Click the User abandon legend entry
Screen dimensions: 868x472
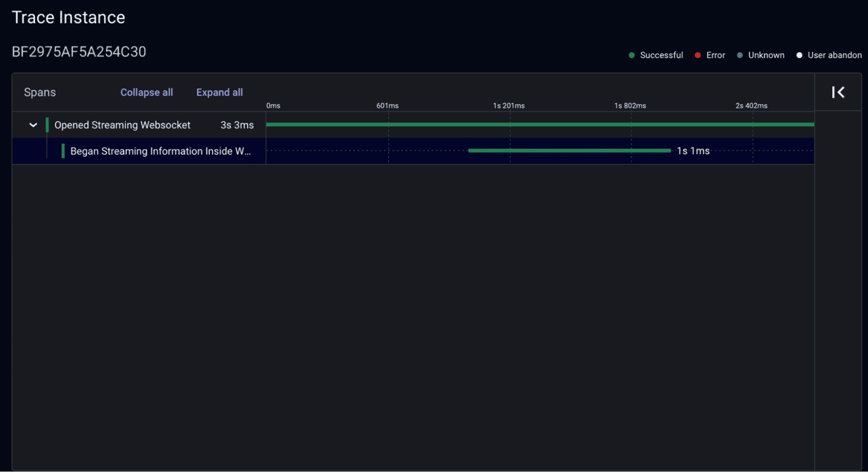tap(829, 55)
